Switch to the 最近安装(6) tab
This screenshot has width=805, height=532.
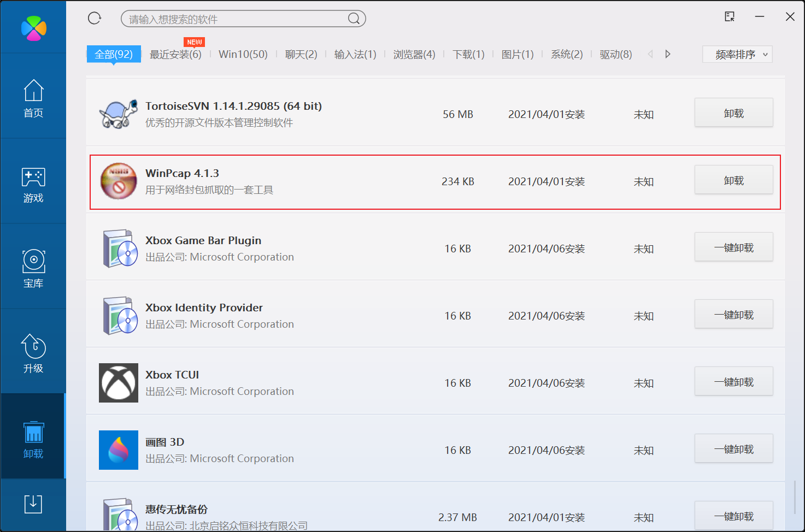click(x=176, y=54)
